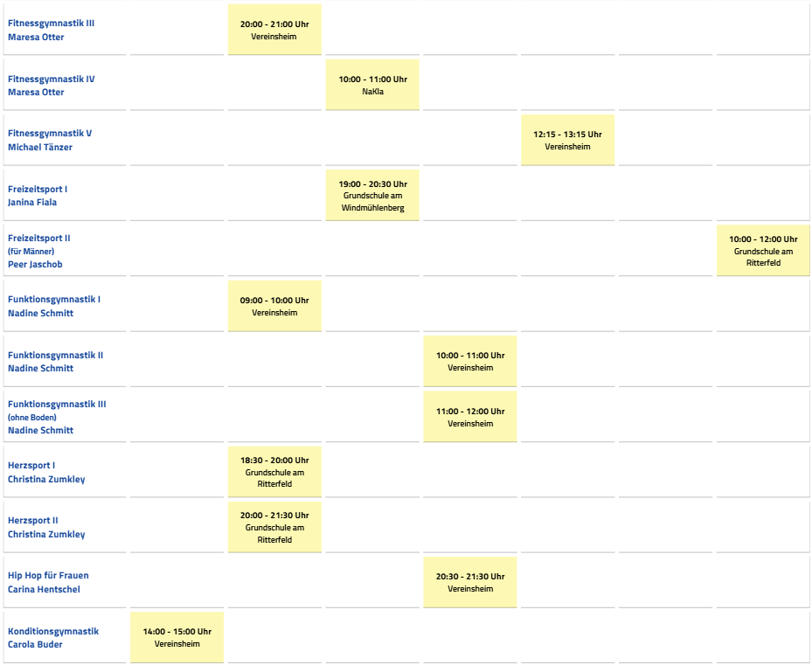812x665 pixels.
Task: Open the Fitnessgymnastik IV course link
Action: tap(51, 80)
